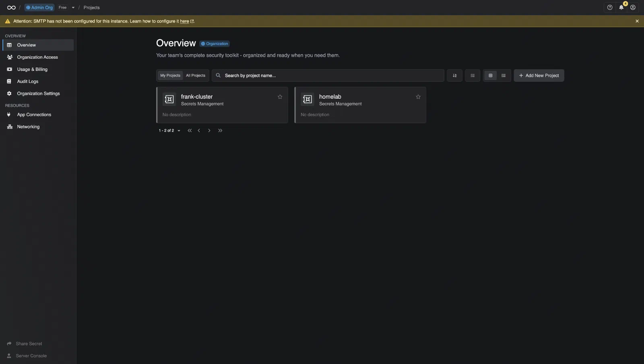Go to first page of projects
The height and width of the screenshot is (364, 644).
190,130
